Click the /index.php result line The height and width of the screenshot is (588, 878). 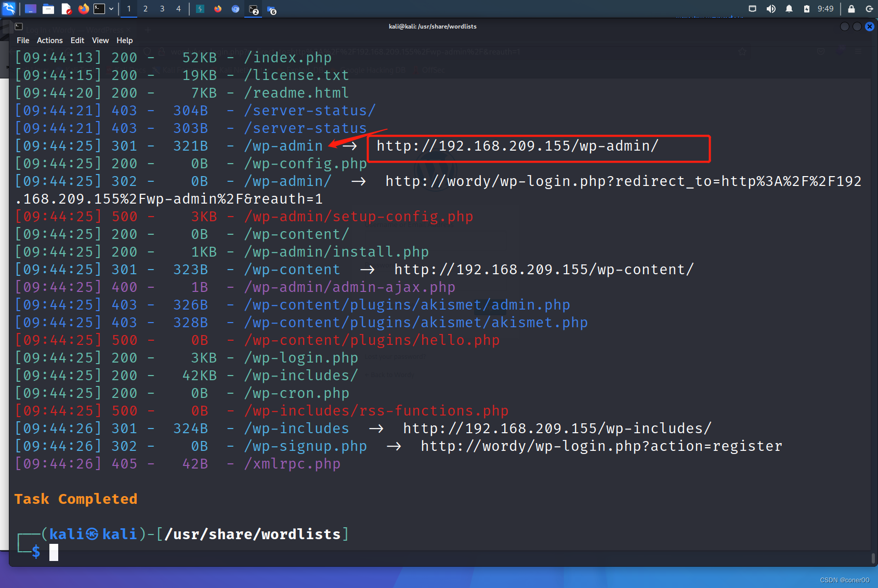pyautogui.click(x=174, y=58)
